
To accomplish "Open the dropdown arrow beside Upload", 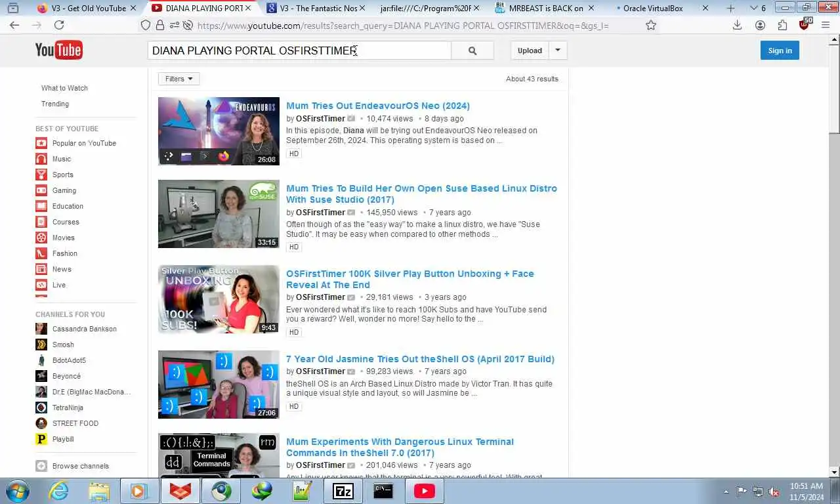I will pyautogui.click(x=558, y=51).
